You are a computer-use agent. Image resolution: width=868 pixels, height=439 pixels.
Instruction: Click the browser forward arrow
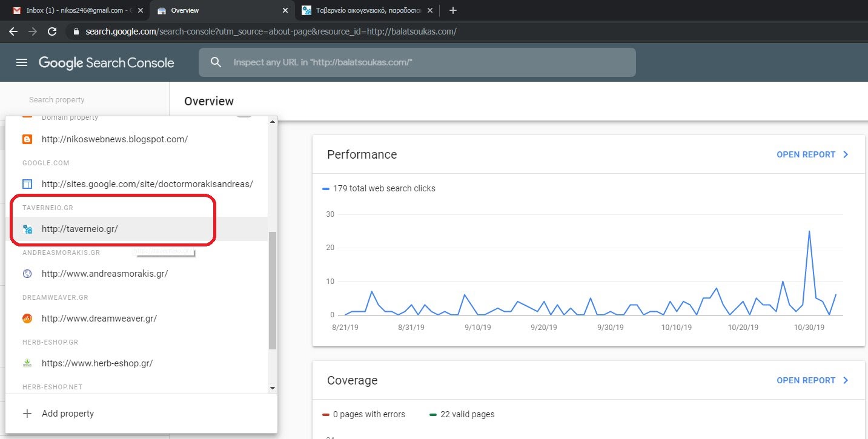(x=33, y=31)
